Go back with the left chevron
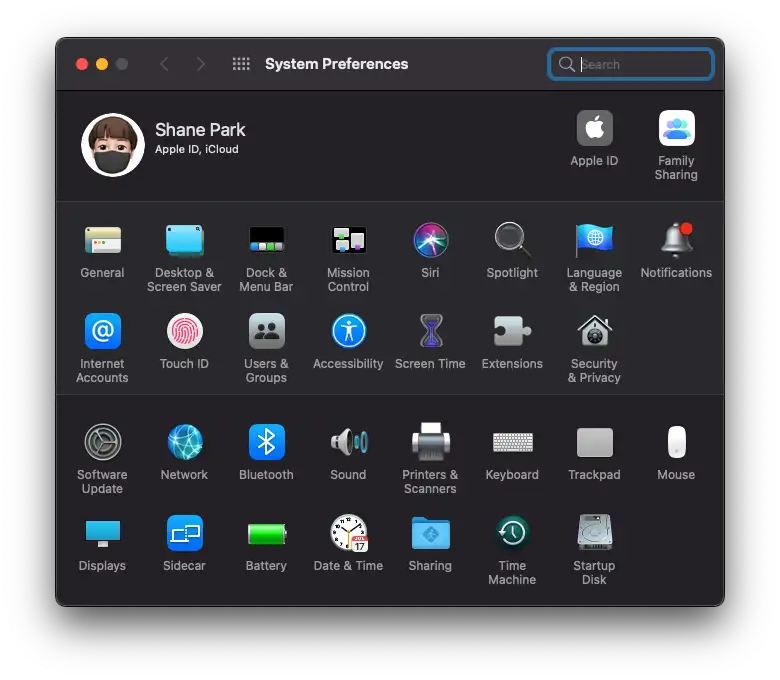 165,64
